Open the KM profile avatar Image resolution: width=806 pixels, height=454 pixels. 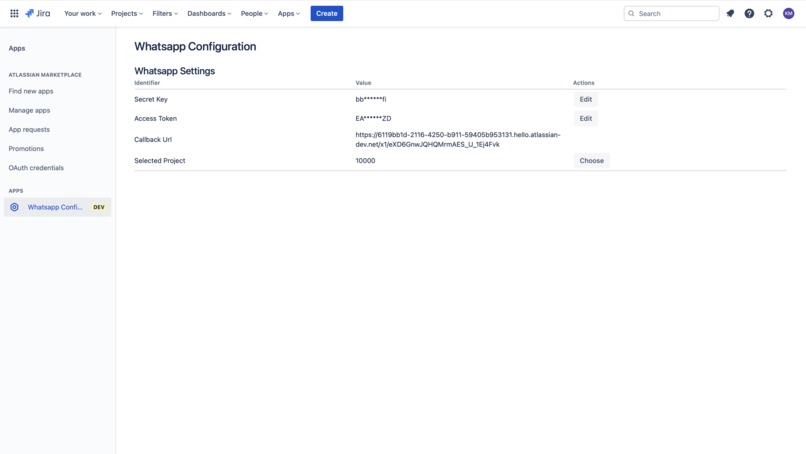point(788,13)
